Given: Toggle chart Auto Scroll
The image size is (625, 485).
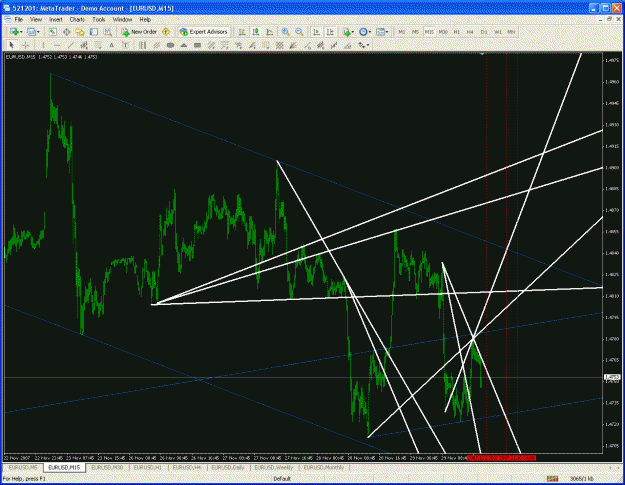Looking at the screenshot, I should (x=316, y=32).
